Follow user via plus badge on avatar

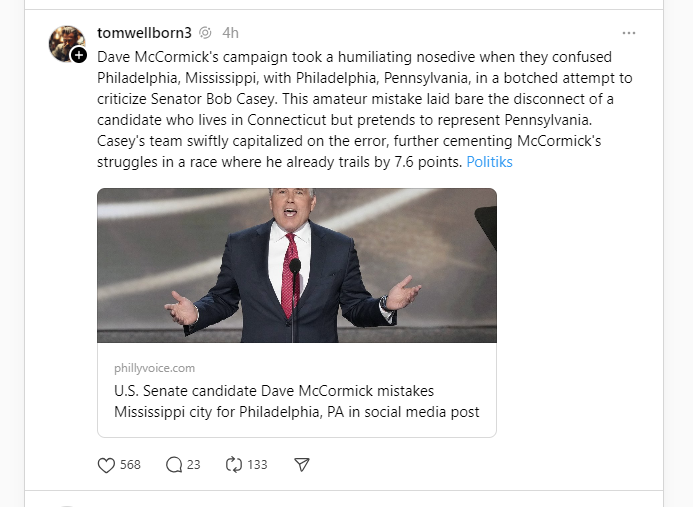coord(79,55)
